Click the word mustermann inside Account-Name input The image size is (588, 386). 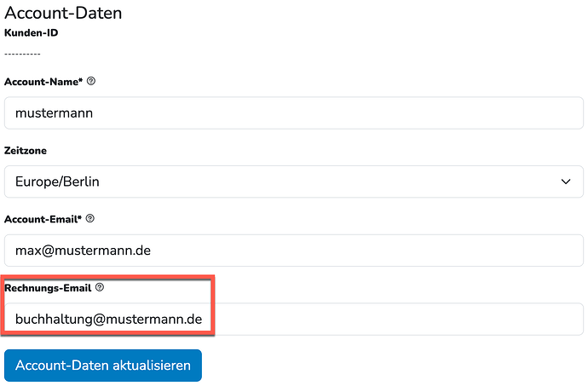(x=54, y=113)
